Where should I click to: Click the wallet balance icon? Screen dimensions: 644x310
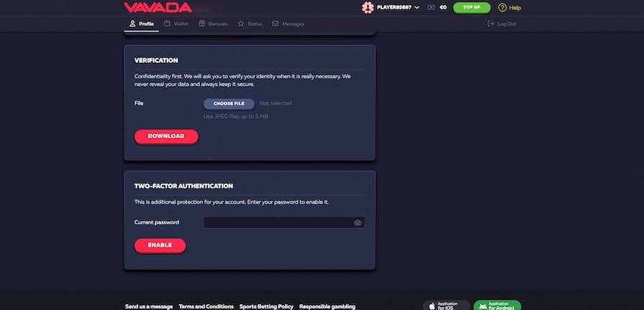coord(431,8)
